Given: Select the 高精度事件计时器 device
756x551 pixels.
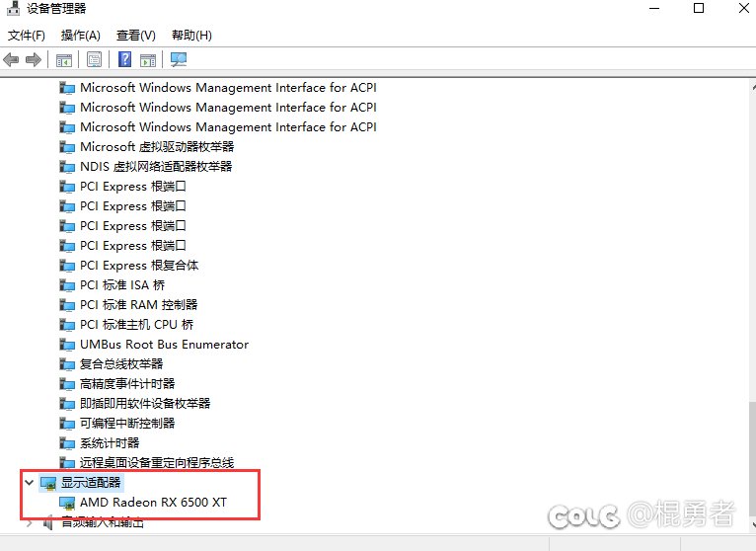Looking at the screenshot, I should point(127,384).
